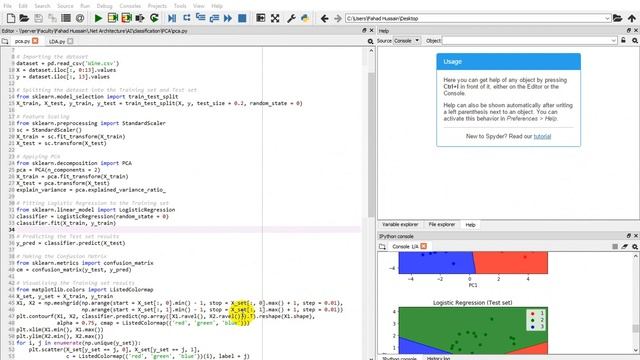Stop debugging blue square icon

pyautogui.click(x=242, y=18)
